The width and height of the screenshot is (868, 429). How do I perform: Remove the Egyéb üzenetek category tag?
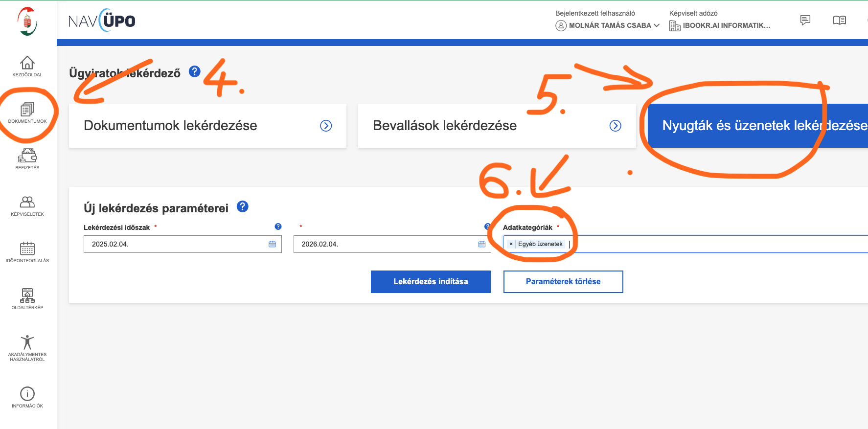[x=511, y=244]
